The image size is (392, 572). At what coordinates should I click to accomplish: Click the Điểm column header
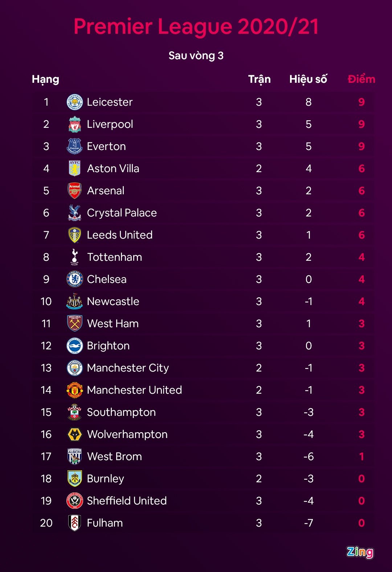[x=361, y=79]
